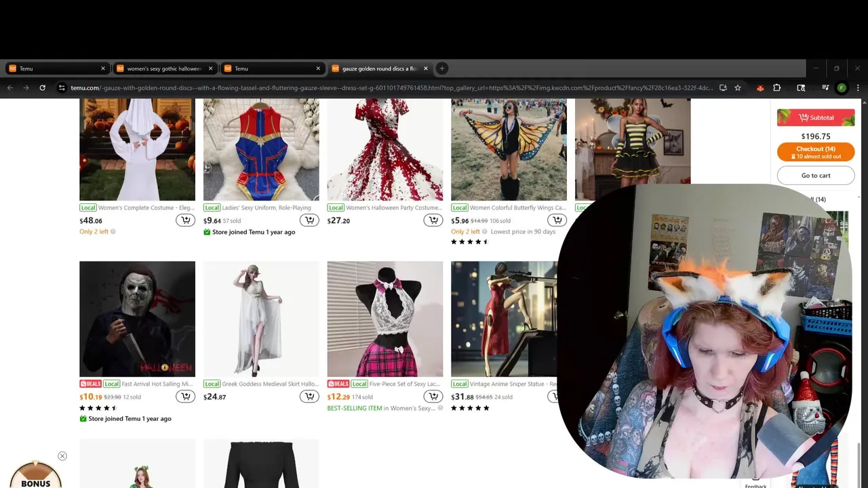This screenshot has width=868, height=488.
Task: Close the first Temu tab
Action: 103,68
